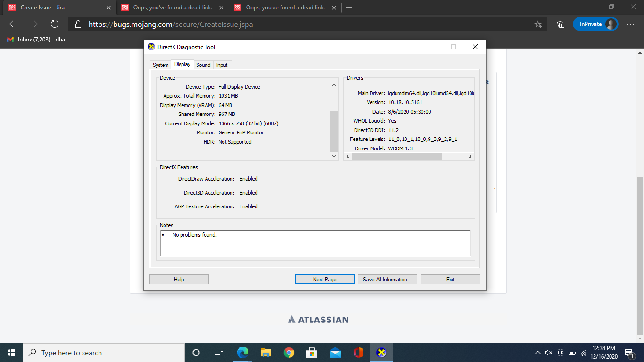644x362 pixels.
Task: Click DirectX Diagnostic Tool taskbar icon
Action: click(381, 353)
